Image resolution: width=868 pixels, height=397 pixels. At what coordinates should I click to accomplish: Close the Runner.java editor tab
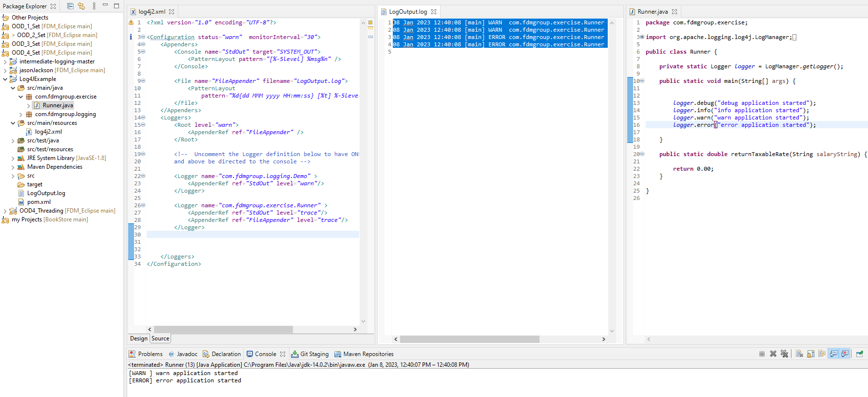pyautogui.click(x=675, y=12)
